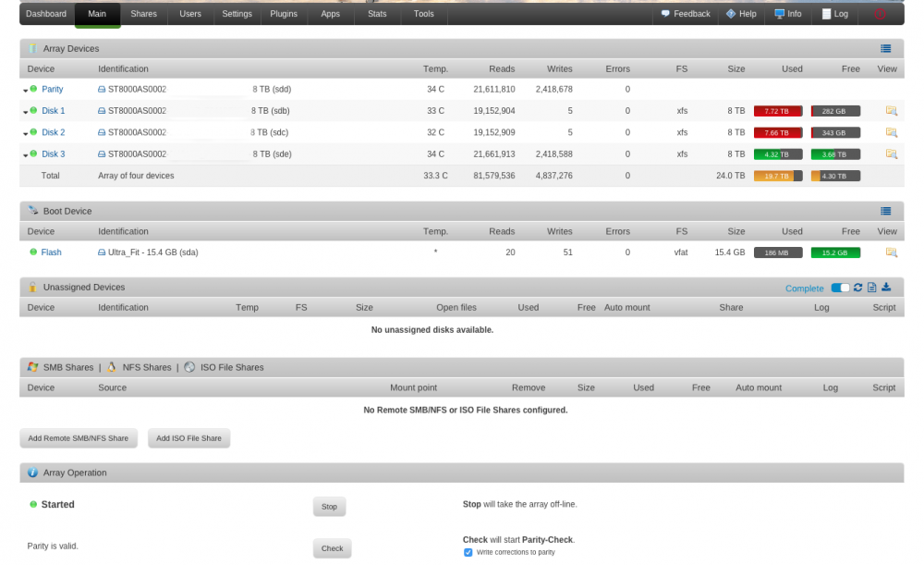Image resolution: width=924 pixels, height=565 pixels.
Task: Refresh the Unassigned Devices list
Action: [858, 288]
